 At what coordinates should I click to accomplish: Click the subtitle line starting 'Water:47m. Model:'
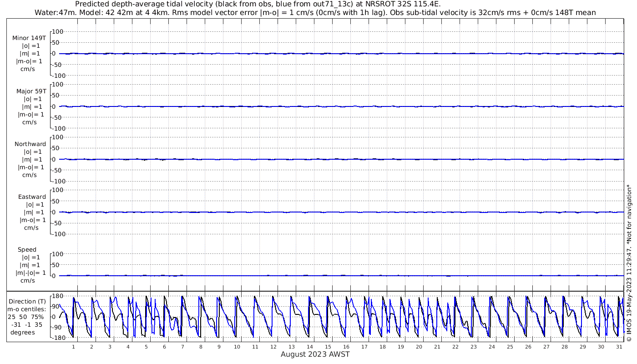click(315, 13)
